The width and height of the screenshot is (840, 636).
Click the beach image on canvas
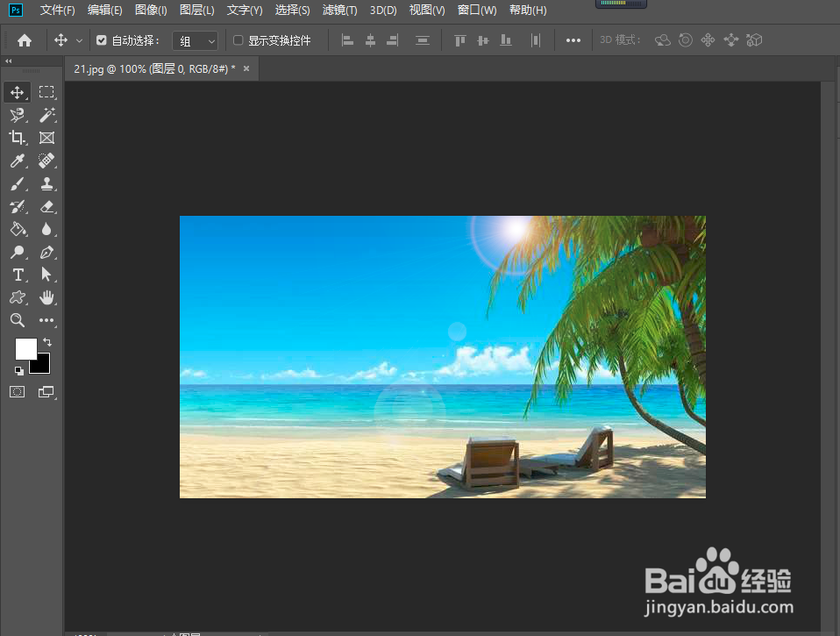tap(443, 357)
